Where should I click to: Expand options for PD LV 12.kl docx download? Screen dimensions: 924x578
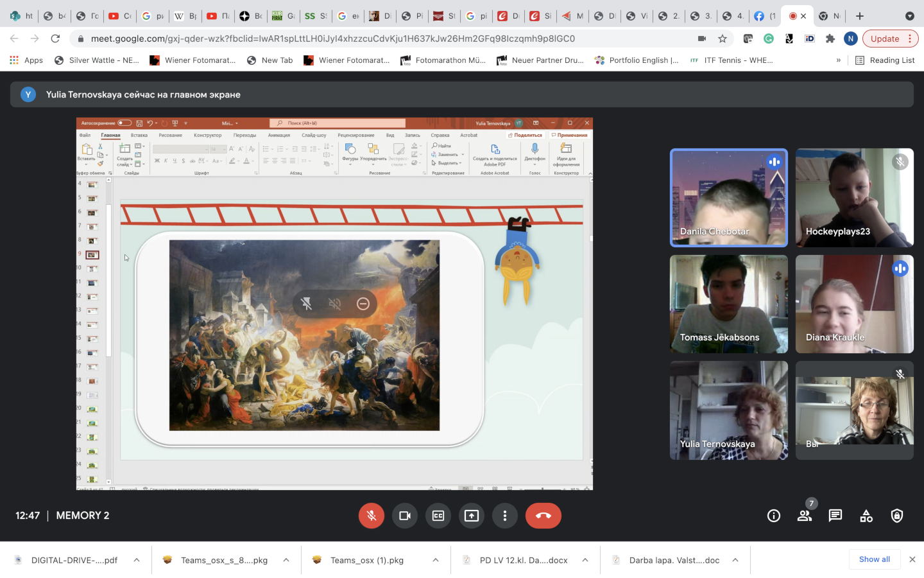(585, 560)
